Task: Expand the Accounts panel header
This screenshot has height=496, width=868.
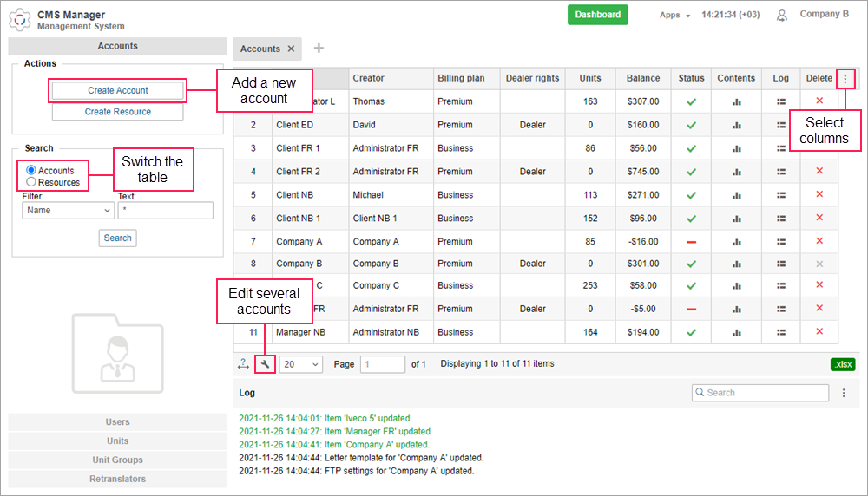Action: point(117,46)
